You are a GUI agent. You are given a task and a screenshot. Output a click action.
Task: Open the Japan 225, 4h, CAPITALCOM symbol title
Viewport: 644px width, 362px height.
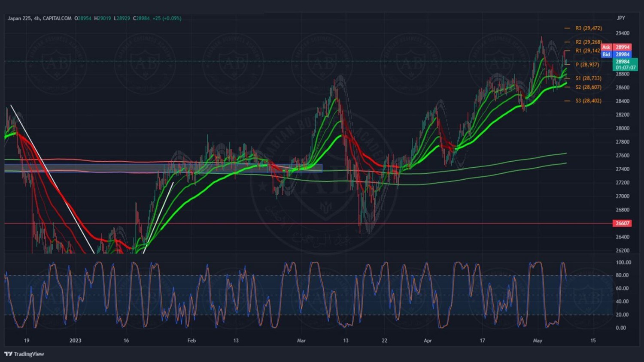pyautogui.click(x=39, y=18)
